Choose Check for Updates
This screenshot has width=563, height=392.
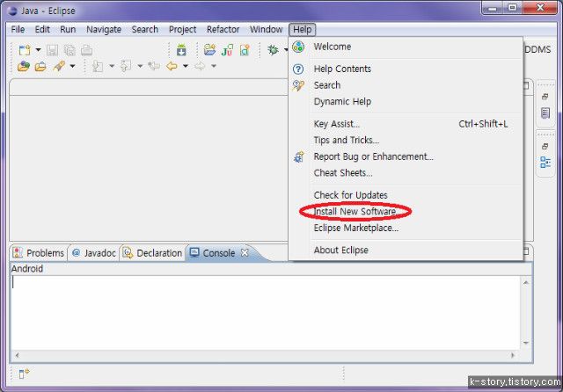tap(406, 195)
